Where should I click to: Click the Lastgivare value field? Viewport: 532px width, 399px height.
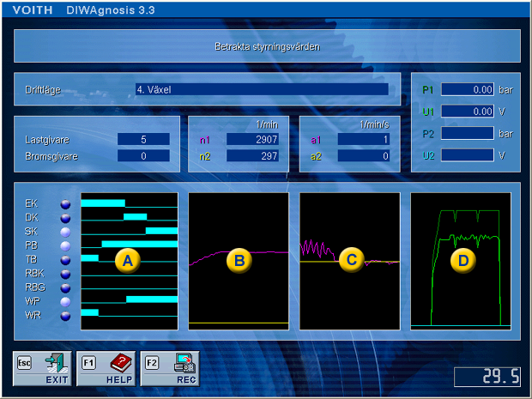tap(143, 140)
